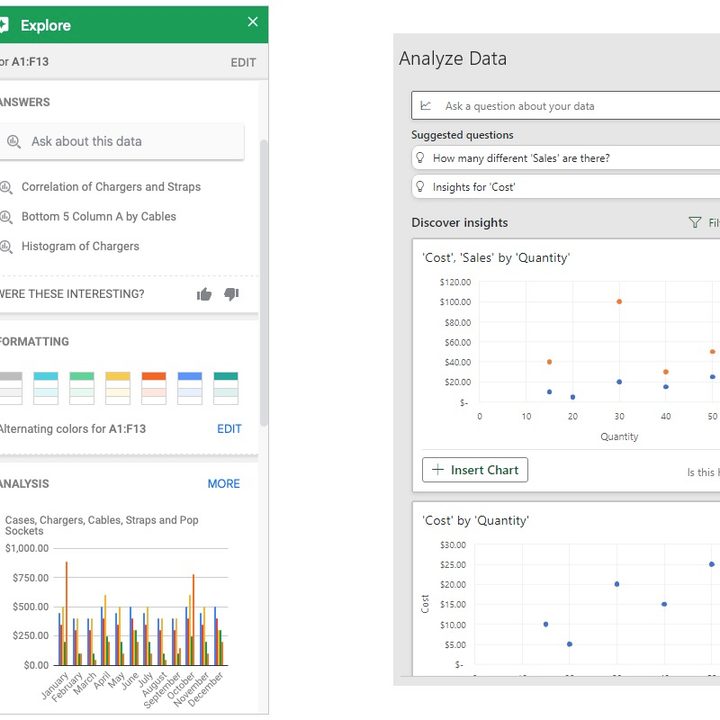This screenshot has width=720, height=720.
Task: Select How many different 'Sales' are there?
Action: click(566, 158)
